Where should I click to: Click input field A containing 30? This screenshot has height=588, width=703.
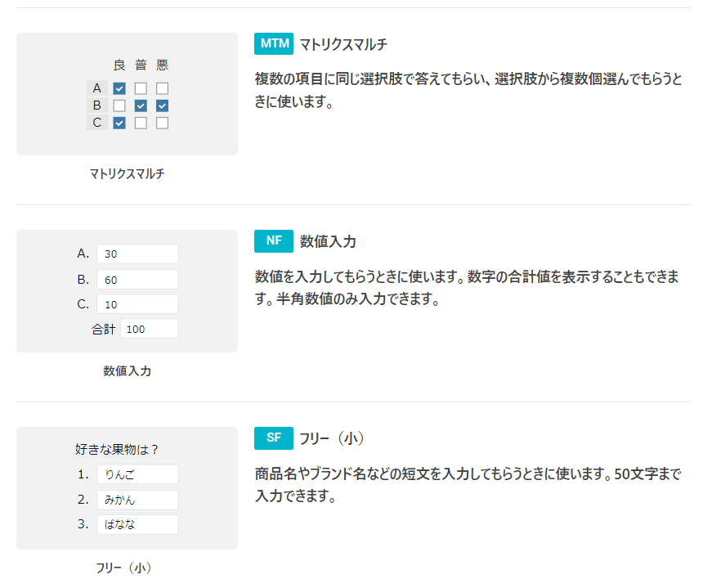pyautogui.click(x=137, y=254)
